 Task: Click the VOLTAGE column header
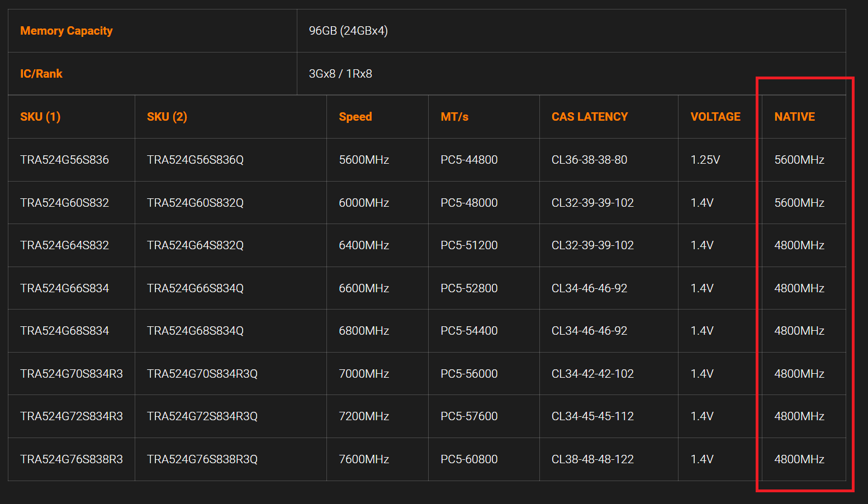[x=715, y=117]
